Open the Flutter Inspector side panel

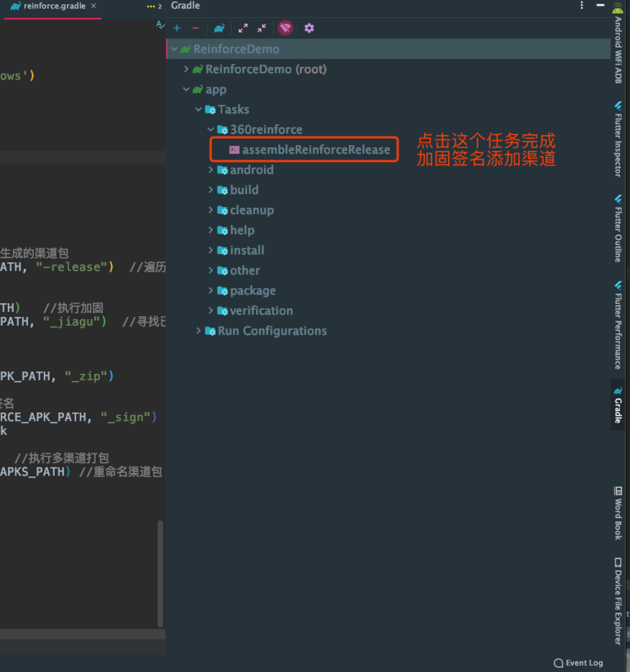(x=618, y=139)
